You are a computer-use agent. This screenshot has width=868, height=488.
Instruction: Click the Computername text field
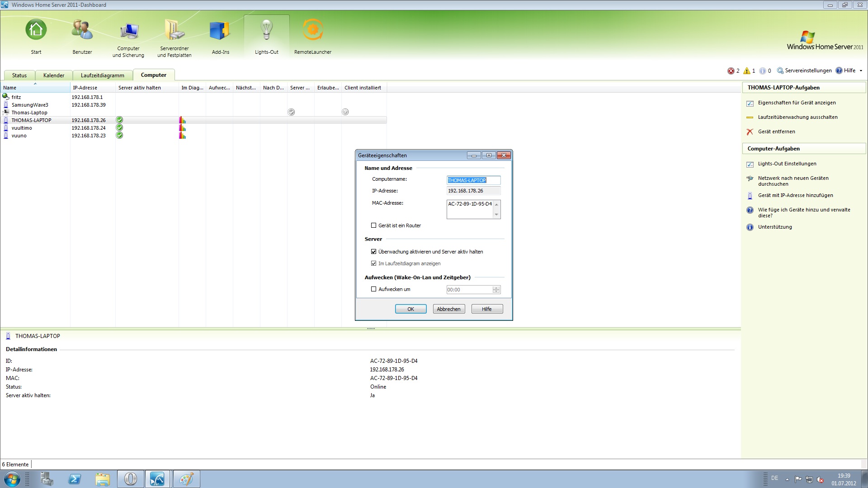473,180
